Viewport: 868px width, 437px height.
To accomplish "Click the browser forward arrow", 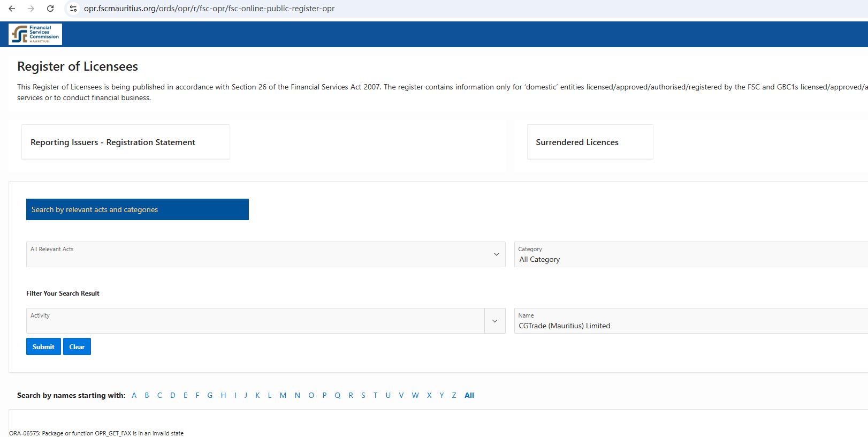I will pyautogui.click(x=31, y=9).
